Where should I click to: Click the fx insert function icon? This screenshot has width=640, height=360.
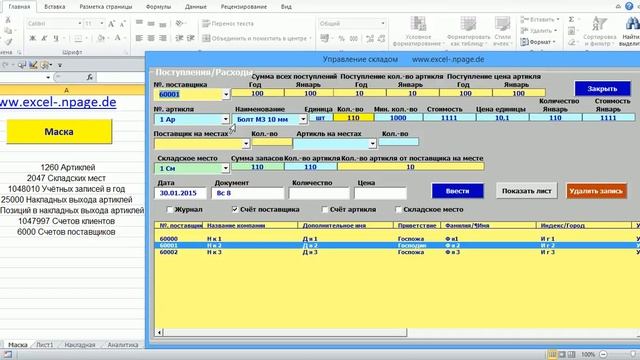click(89, 77)
